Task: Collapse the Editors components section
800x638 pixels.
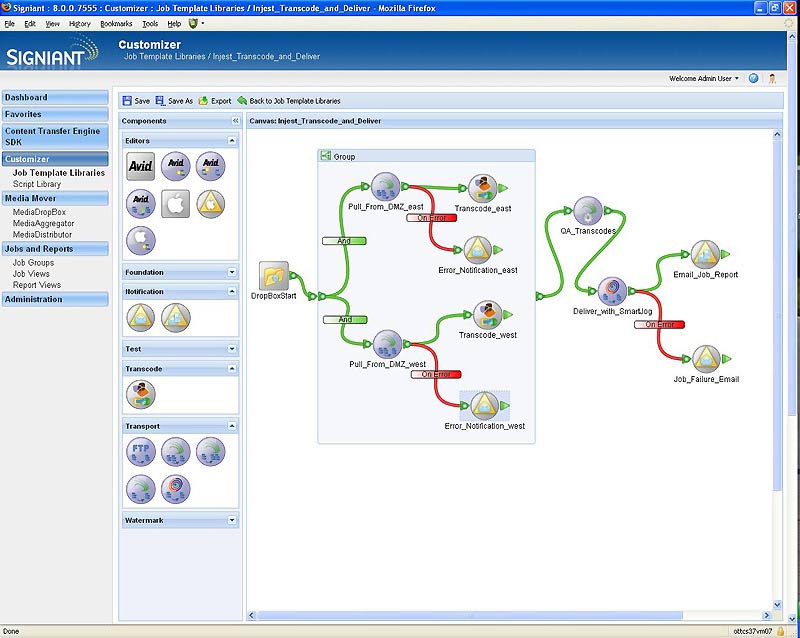Action: click(232, 141)
